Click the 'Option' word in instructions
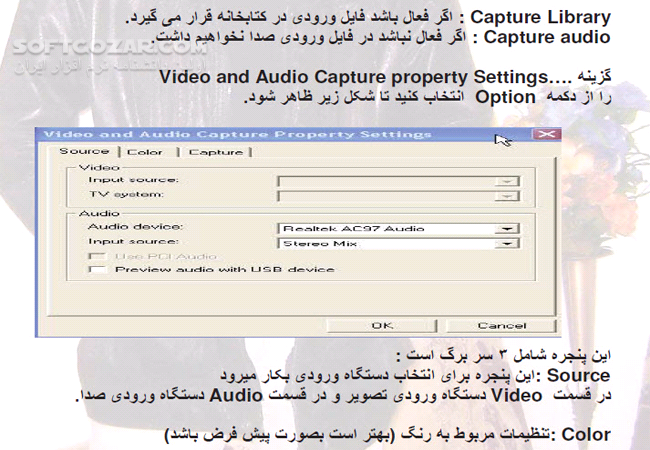The width and height of the screenshot is (650, 450). click(x=505, y=97)
